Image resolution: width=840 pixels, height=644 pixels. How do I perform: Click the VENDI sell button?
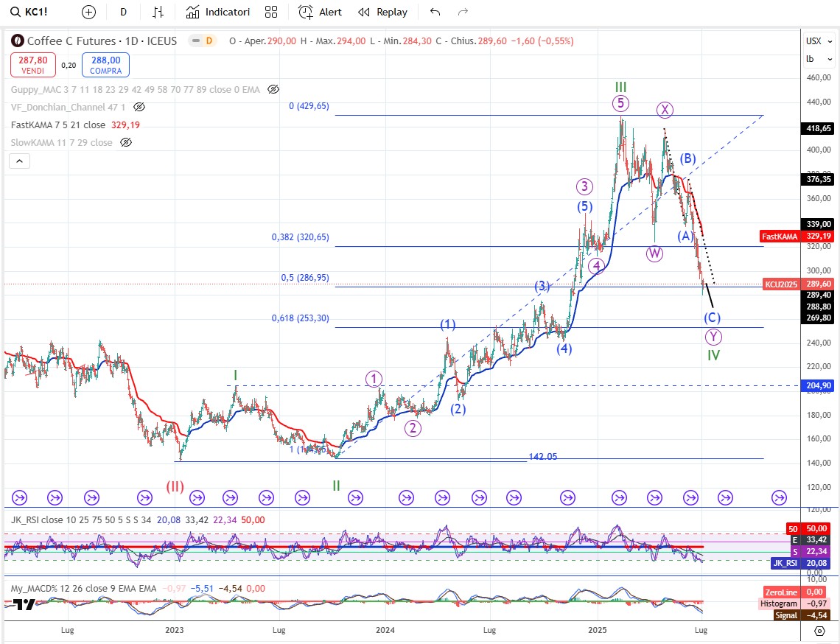coord(32,65)
